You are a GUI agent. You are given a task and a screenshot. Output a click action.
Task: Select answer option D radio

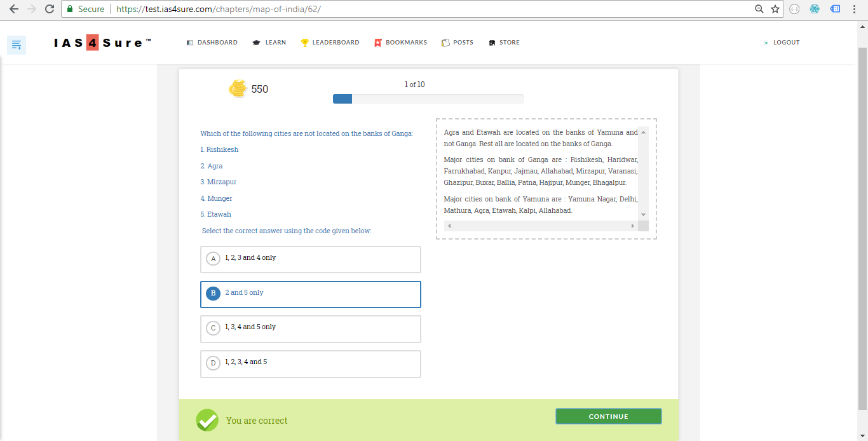213,363
